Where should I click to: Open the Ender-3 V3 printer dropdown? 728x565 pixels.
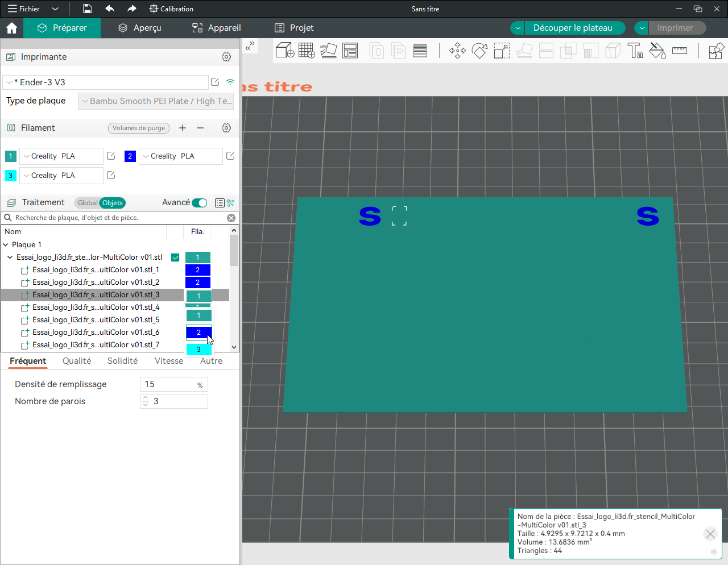coord(106,82)
